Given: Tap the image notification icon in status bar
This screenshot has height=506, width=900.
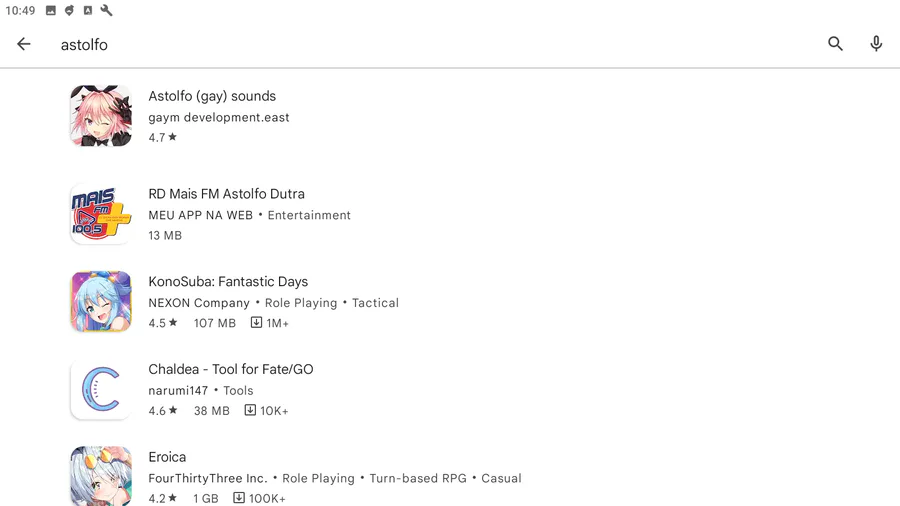Looking at the screenshot, I should coord(51,11).
